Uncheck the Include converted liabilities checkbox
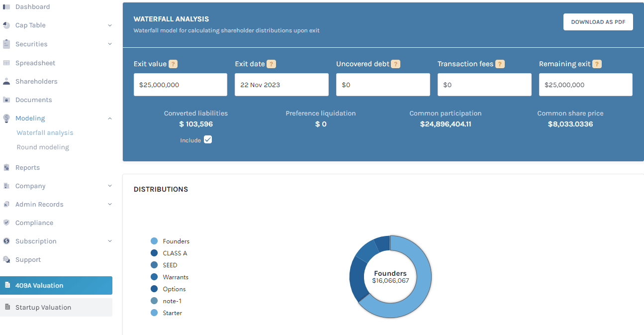This screenshot has height=335, width=644. click(x=207, y=139)
